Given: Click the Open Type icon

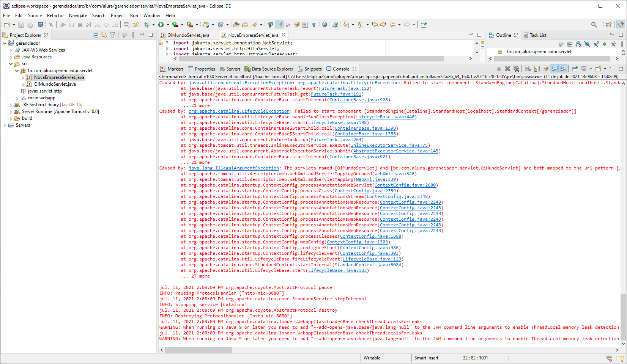Looking at the screenshot, I should pyautogui.click(x=236, y=25).
